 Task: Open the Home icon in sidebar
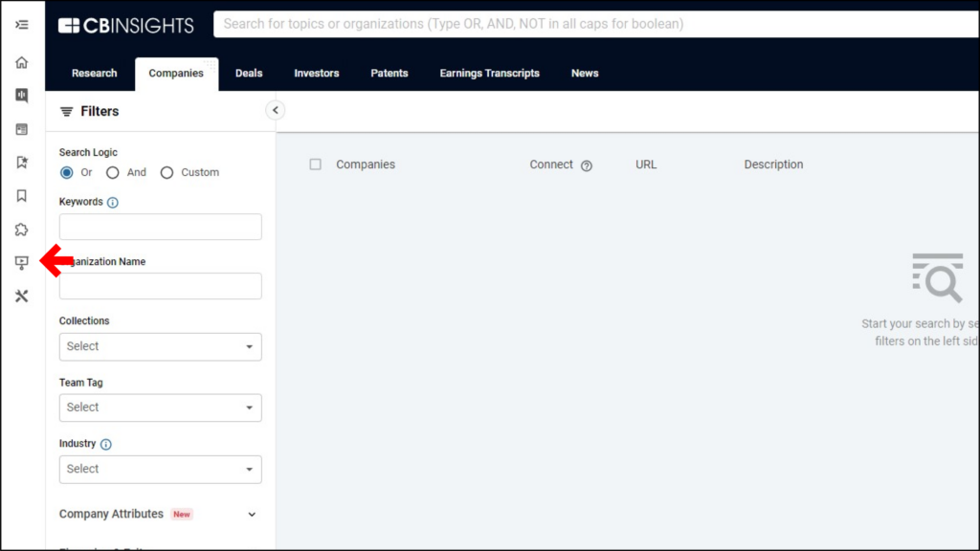[x=22, y=62]
